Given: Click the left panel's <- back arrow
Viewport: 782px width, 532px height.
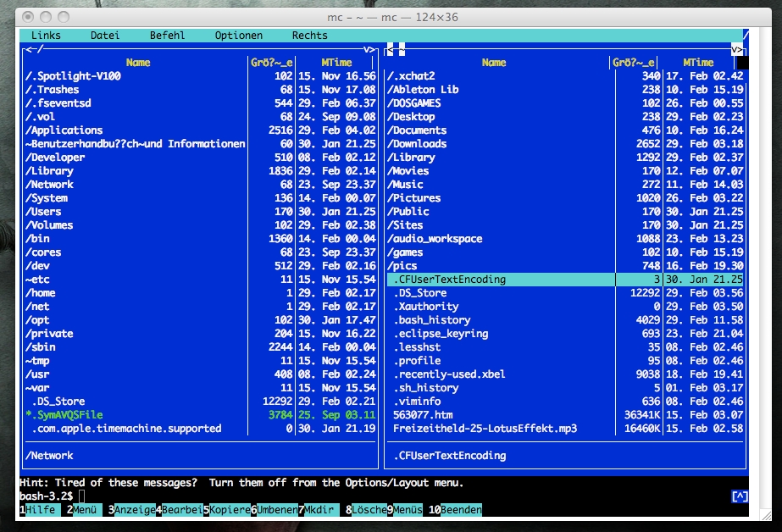Looking at the screenshot, I should pos(30,49).
